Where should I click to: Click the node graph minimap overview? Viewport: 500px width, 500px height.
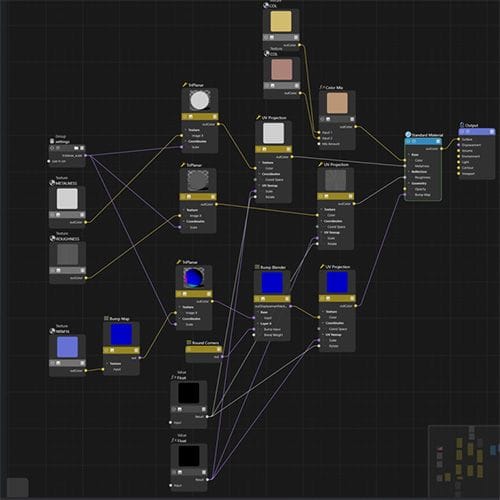point(464,462)
